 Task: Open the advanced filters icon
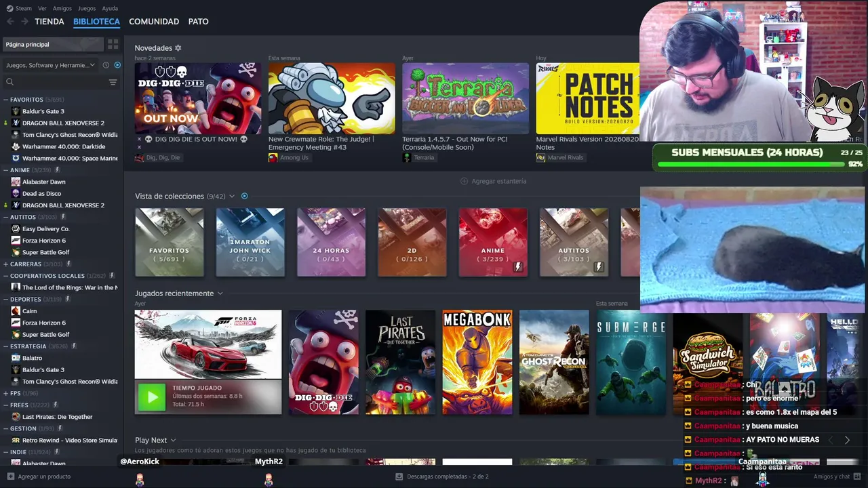[x=113, y=82]
